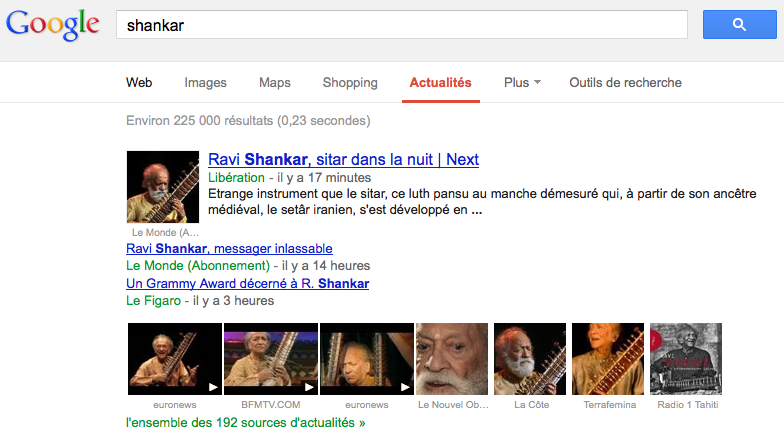
Task: Click the blue search magnifier button
Action: (x=740, y=24)
